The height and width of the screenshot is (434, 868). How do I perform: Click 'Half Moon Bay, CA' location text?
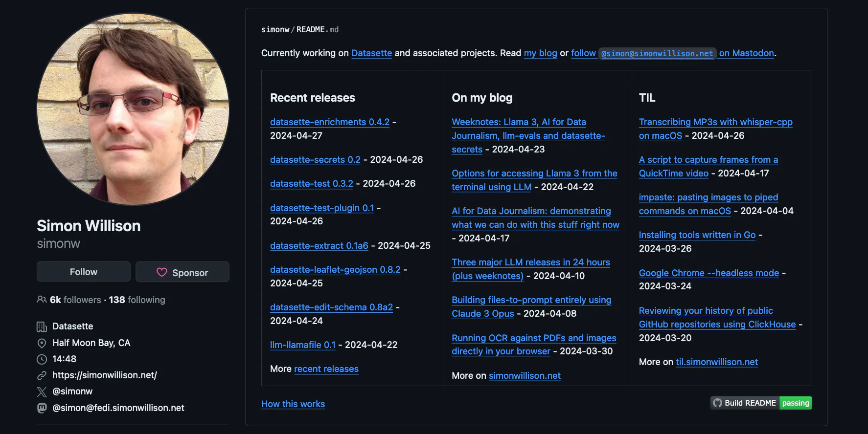click(91, 343)
